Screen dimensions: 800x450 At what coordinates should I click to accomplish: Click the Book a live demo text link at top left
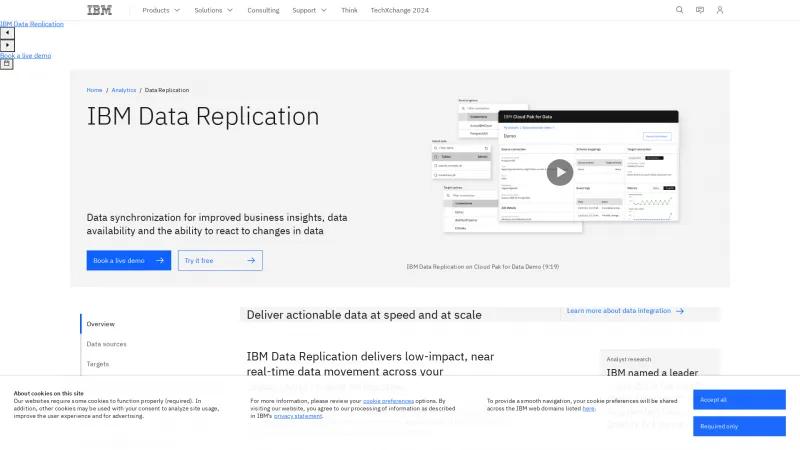(x=26, y=56)
